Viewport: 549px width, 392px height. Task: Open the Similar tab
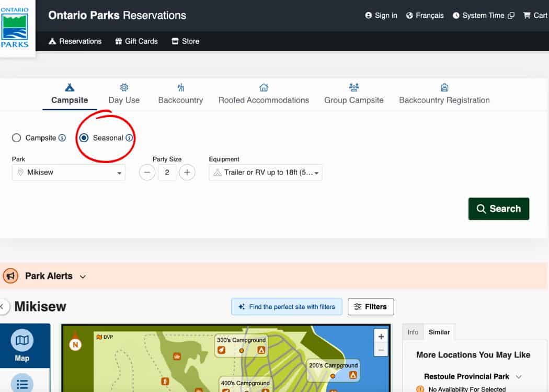coord(439,332)
